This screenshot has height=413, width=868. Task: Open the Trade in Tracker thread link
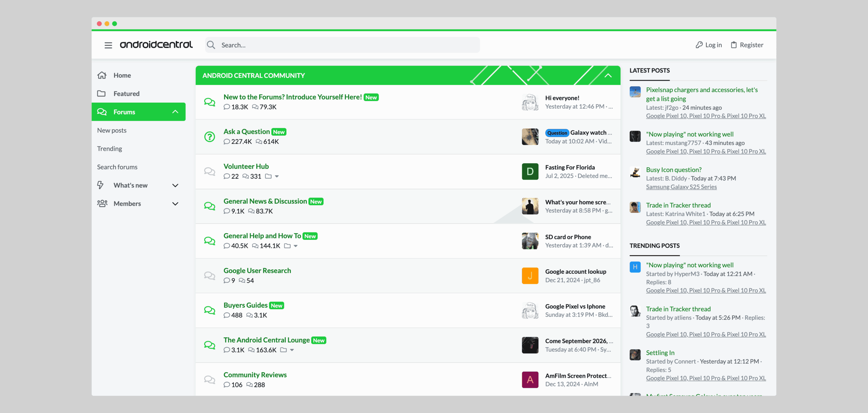(678, 205)
